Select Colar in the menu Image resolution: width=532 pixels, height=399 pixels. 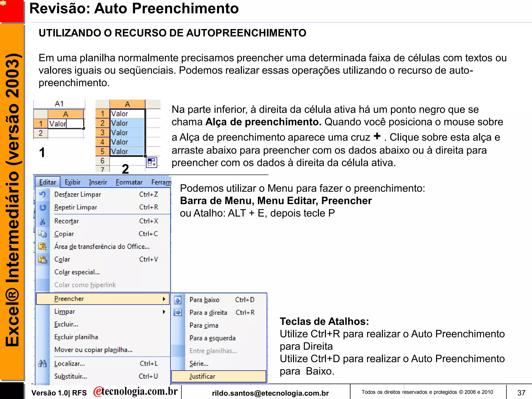pyautogui.click(x=103, y=259)
